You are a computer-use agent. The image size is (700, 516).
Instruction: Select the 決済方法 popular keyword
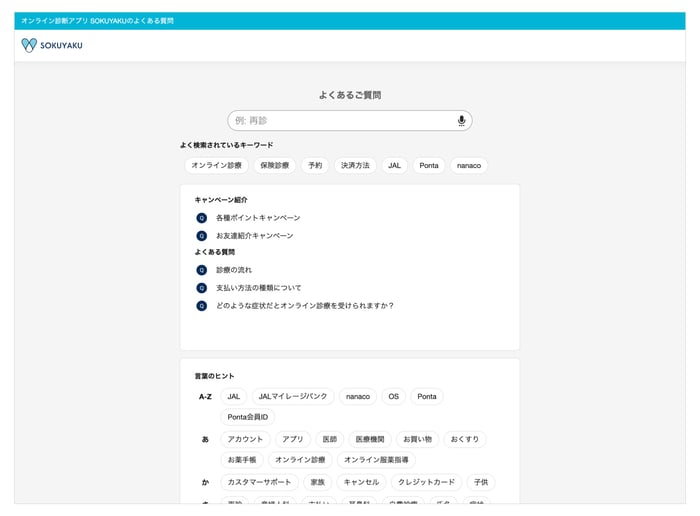point(355,165)
